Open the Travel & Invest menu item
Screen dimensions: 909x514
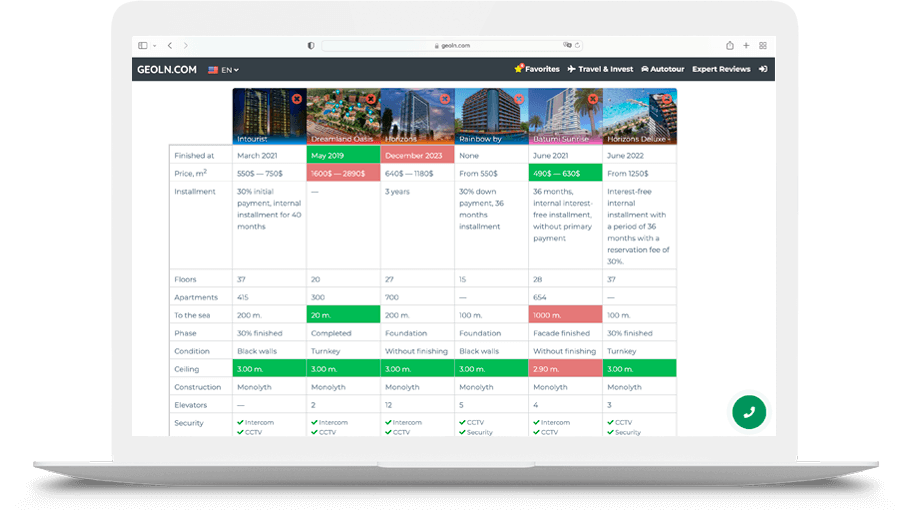[600, 69]
